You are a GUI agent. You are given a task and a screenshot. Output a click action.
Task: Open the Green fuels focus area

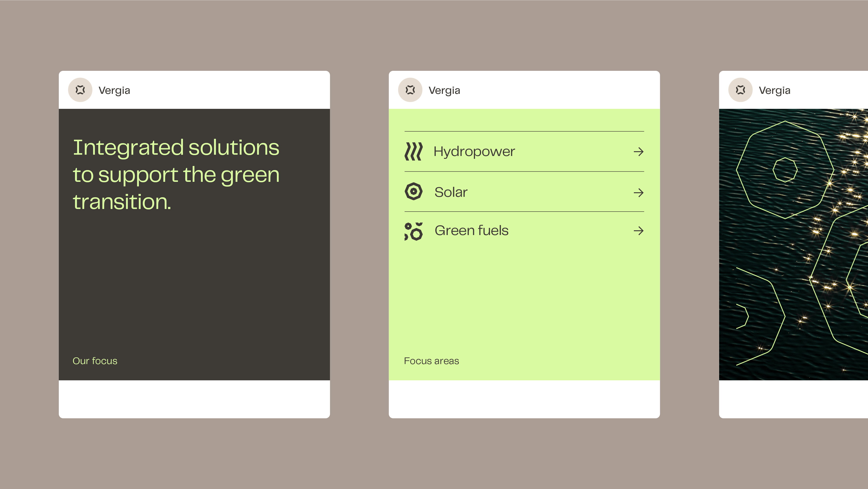click(x=524, y=231)
